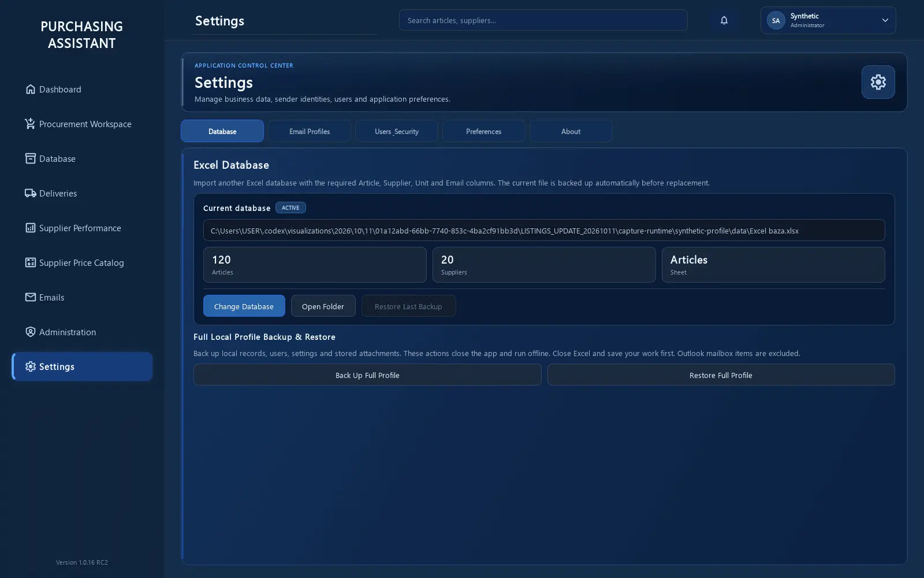924x578 pixels.
Task: Switch to the Database settings tab
Action: [x=222, y=131]
